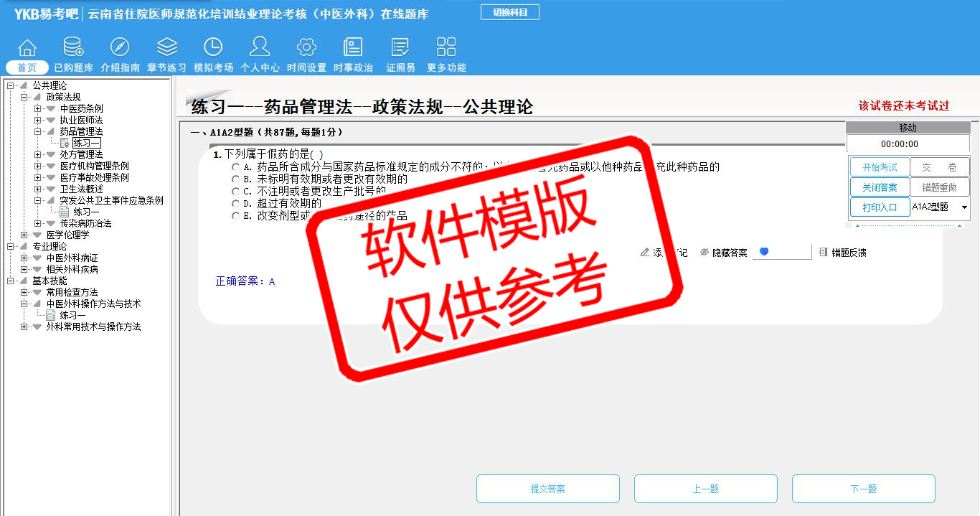Open 章节练习 layers icon
The image size is (980, 516).
click(166, 48)
